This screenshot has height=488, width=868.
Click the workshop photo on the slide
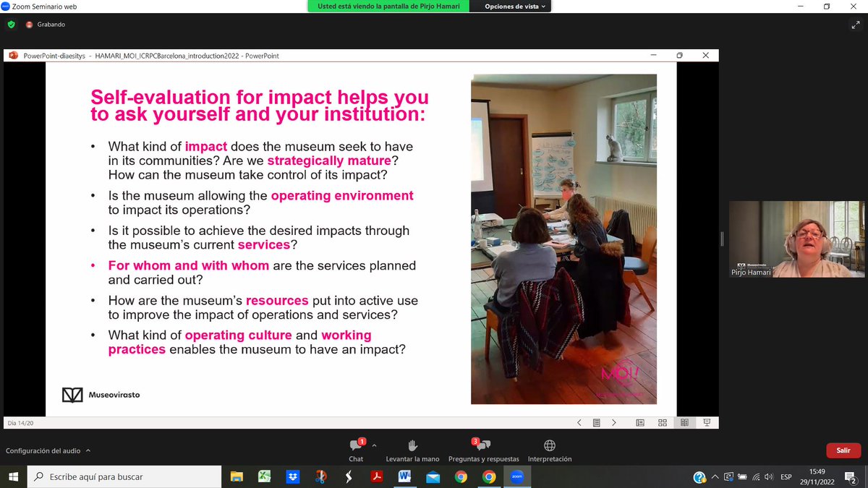pos(564,239)
